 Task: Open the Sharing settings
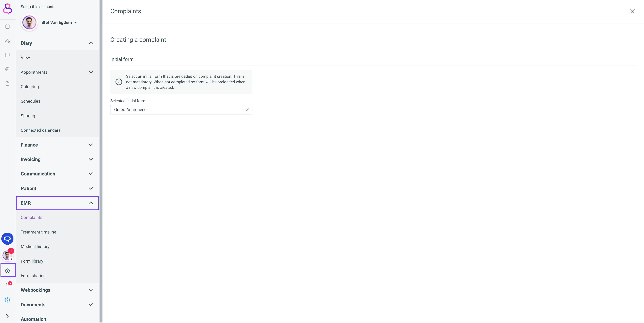click(58, 116)
